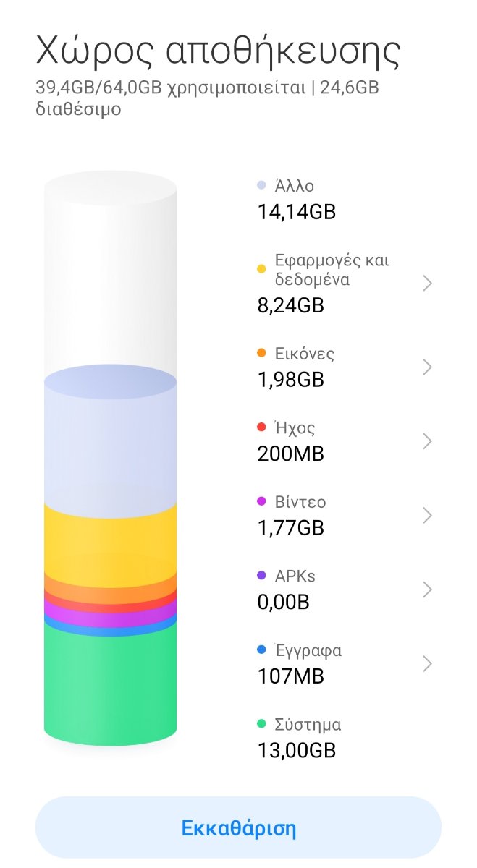Select the Εικόνες 1,98GB entry
Viewport: 477px width, 868px height.
345,367
